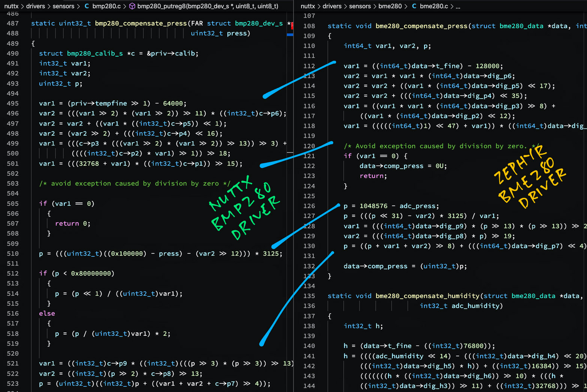The height and width of the screenshot is (392, 587).
Task: Click 'data->comp_press = 0U;' statement
Action: coord(403,166)
